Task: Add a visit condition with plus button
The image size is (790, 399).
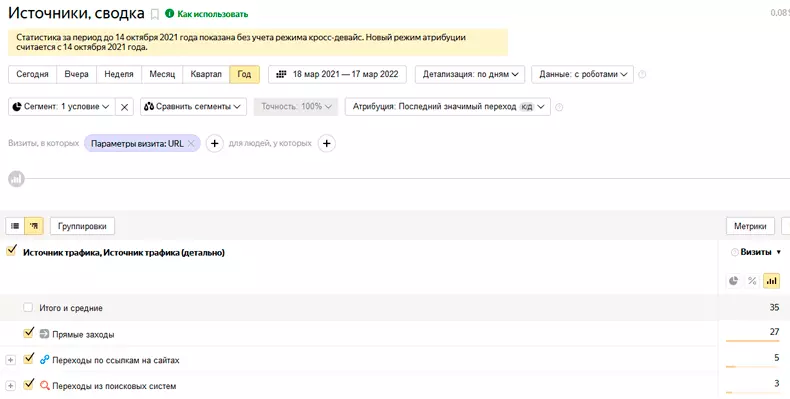Action: coord(215,144)
